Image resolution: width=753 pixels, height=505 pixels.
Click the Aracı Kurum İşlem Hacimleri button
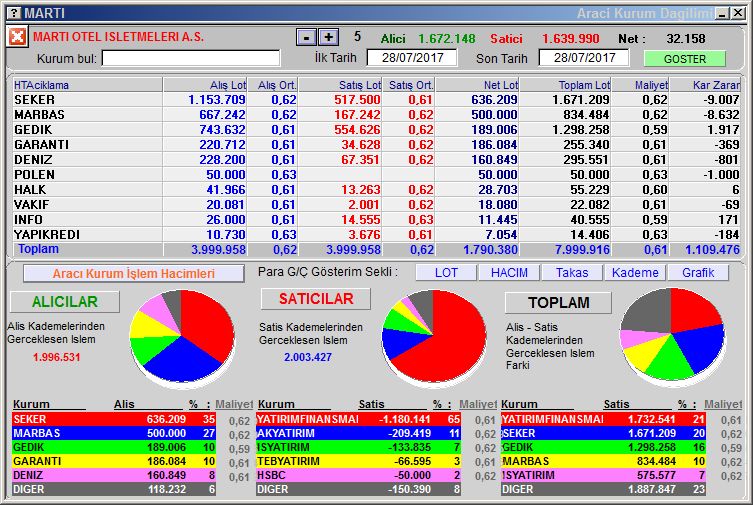(134, 274)
